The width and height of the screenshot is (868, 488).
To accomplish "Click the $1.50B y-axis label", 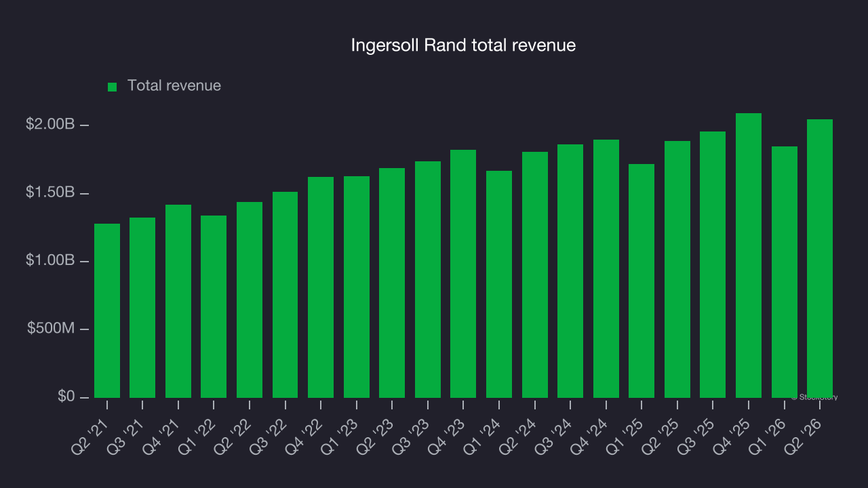I will tap(50, 192).
